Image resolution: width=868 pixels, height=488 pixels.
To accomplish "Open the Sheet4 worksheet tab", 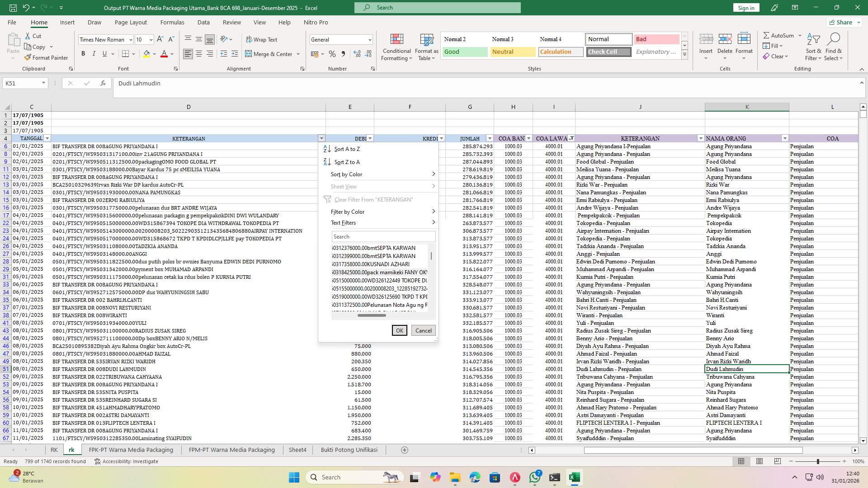I will 297,450.
